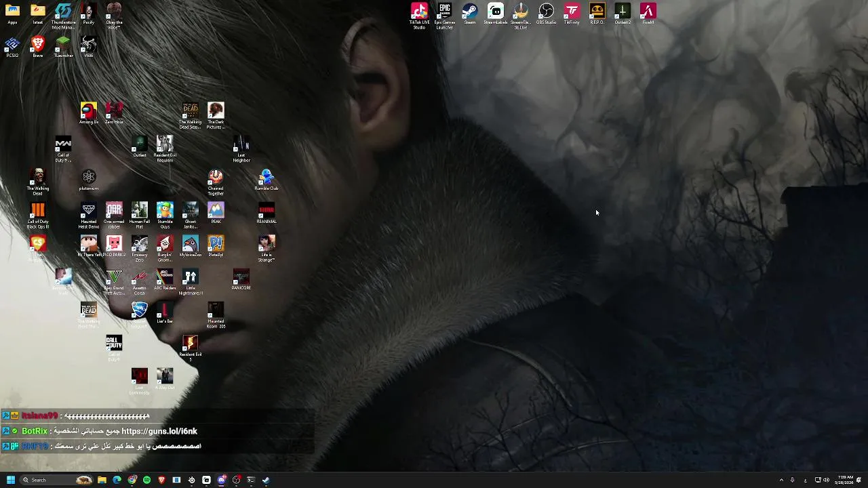Launch the Epic Games Launcher shortcut
The width and height of the screenshot is (868, 488).
(x=444, y=16)
